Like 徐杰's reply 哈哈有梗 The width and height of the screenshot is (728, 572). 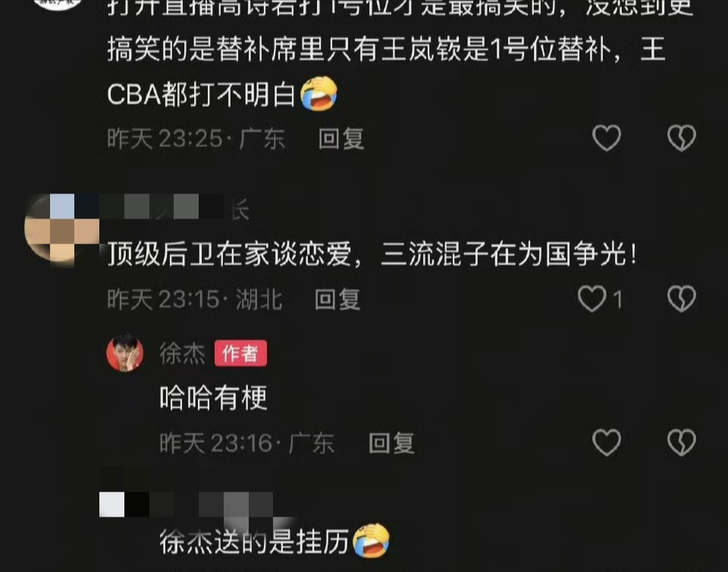coord(607,442)
